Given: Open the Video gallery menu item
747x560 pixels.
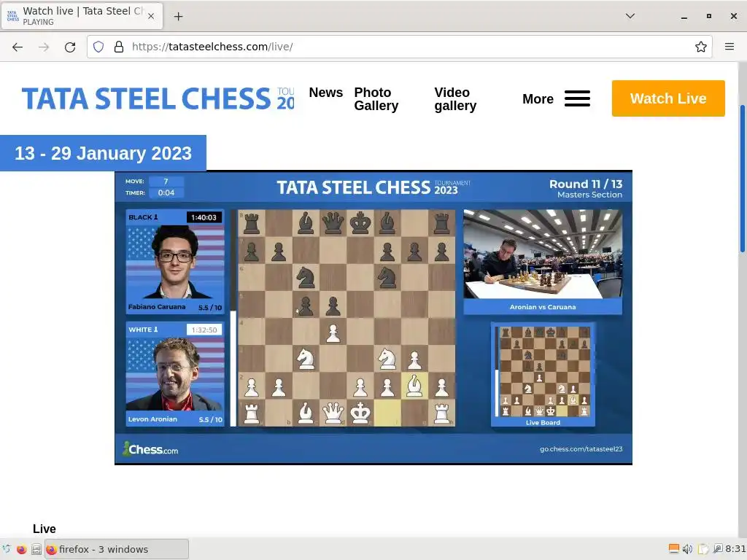Looking at the screenshot, I should click(x=455, y=99).
